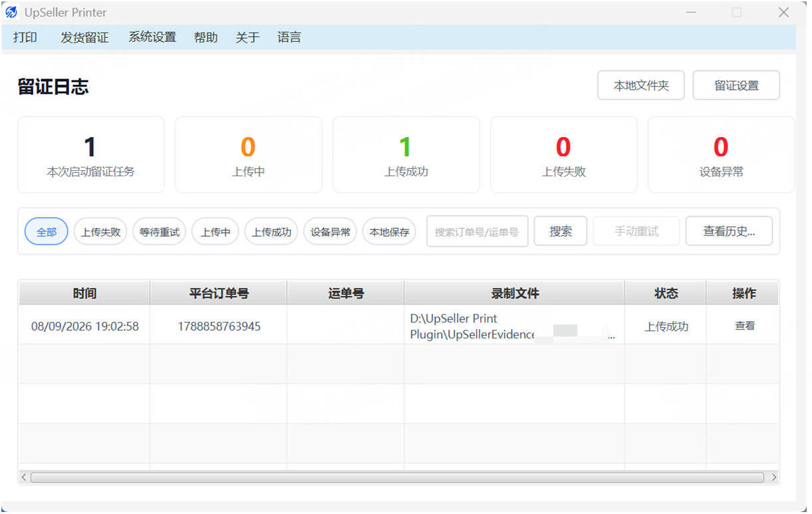The width and height of the screenshot is (812, 514).
Task: Click the D:\UpSeller Print Plugin file path cell
Action: [515, 326]
